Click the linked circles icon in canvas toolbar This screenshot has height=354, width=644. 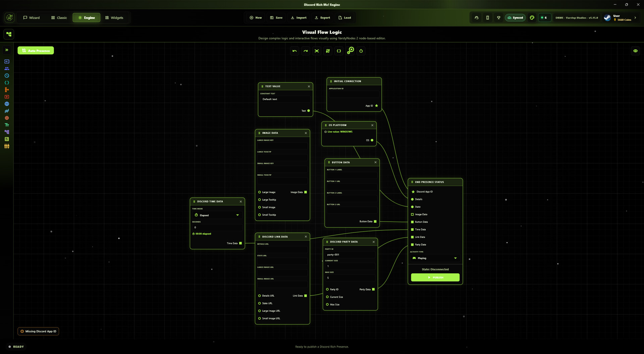350,50
